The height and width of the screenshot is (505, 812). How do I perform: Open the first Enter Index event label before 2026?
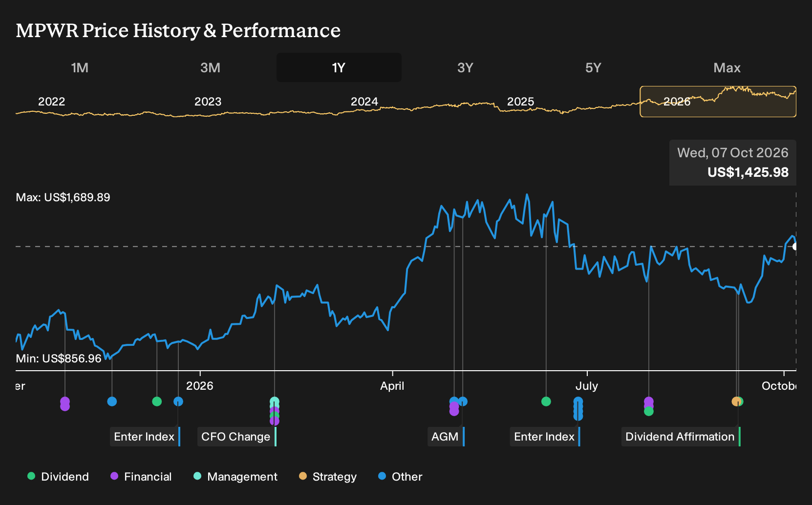(145, 437)
